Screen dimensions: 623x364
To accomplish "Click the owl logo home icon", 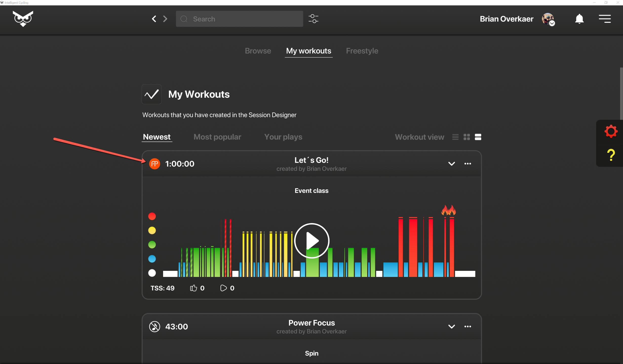I will click(x=23, y=19).
